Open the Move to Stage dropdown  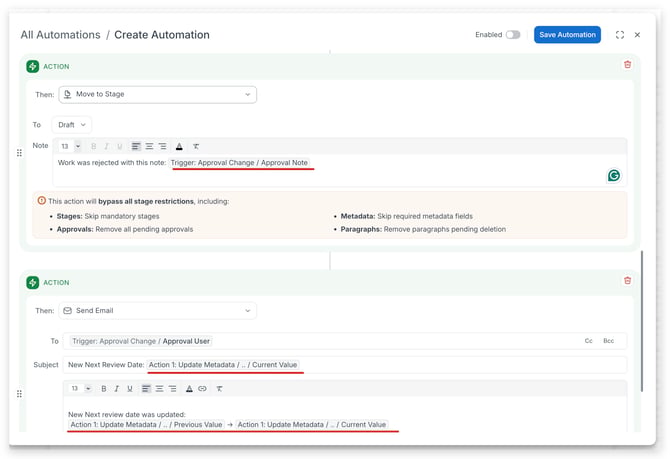[158, 94]
